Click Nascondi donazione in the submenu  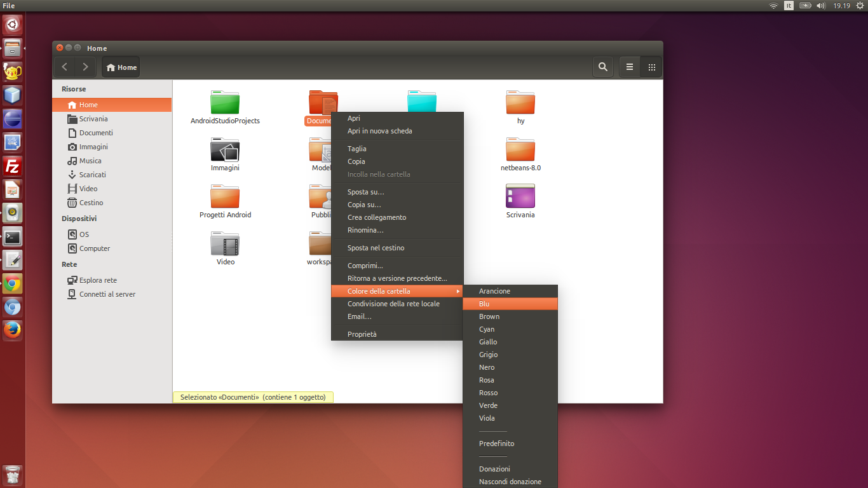pos(510,481)
